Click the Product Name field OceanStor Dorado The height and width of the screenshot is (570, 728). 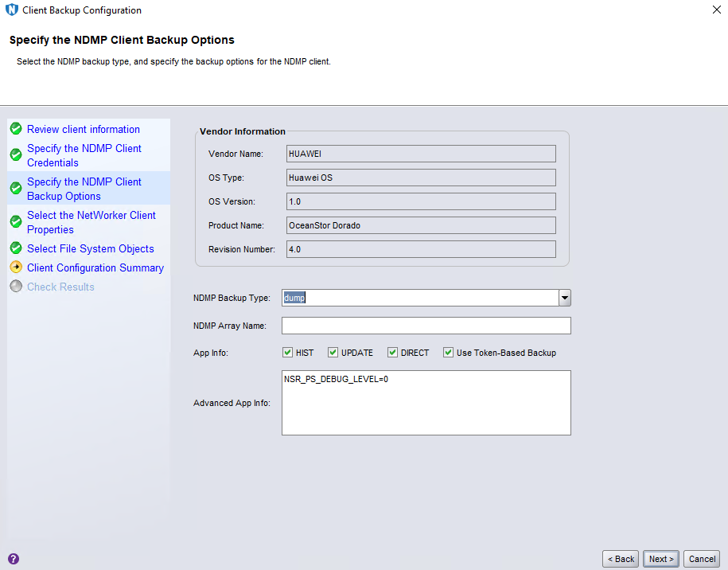(421, 225)
